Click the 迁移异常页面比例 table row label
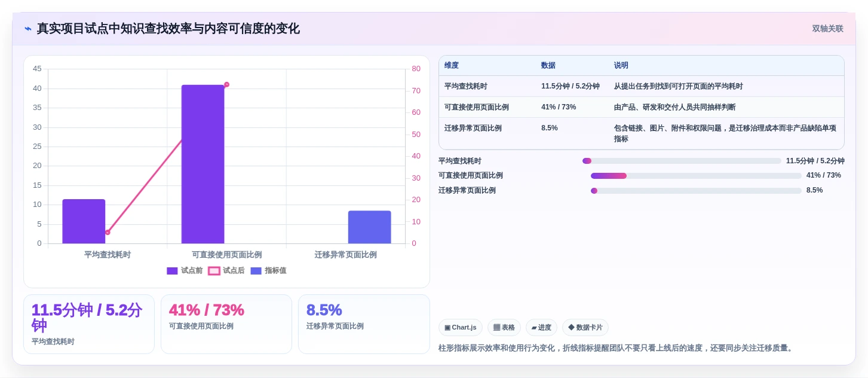Viewport: 868px width, 378px height. point(473,128)
